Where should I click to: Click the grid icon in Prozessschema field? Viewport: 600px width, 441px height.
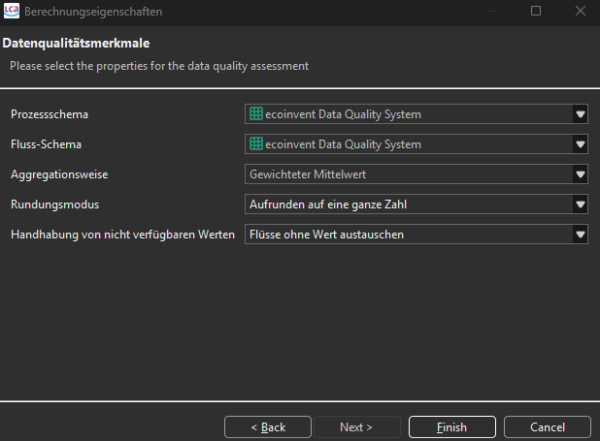256,114
